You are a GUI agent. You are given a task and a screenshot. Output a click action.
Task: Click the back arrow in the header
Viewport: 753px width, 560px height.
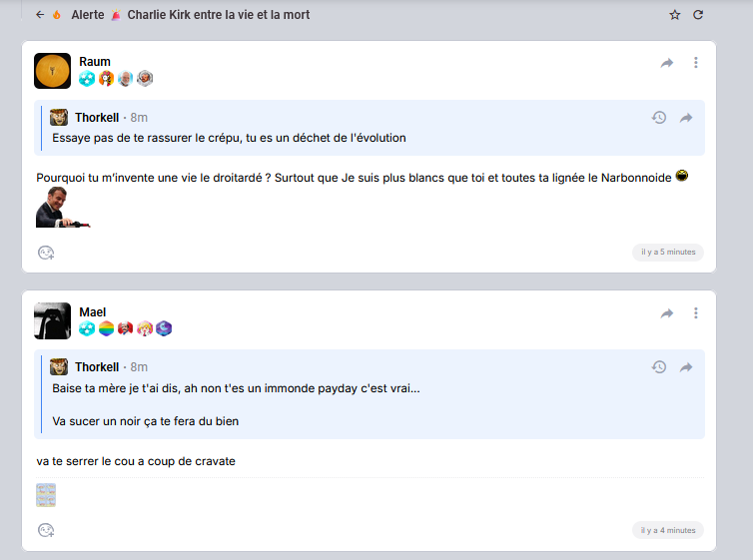click(40, 15)
